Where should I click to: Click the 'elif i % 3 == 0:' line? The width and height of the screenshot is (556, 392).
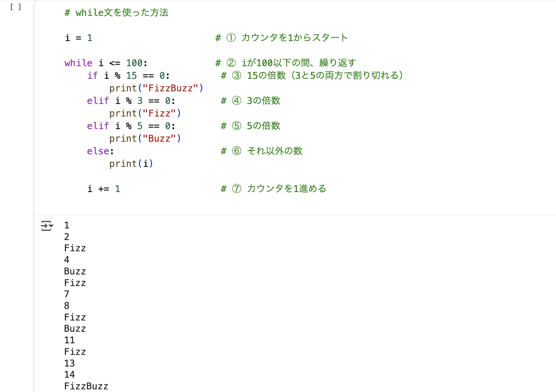131,101
